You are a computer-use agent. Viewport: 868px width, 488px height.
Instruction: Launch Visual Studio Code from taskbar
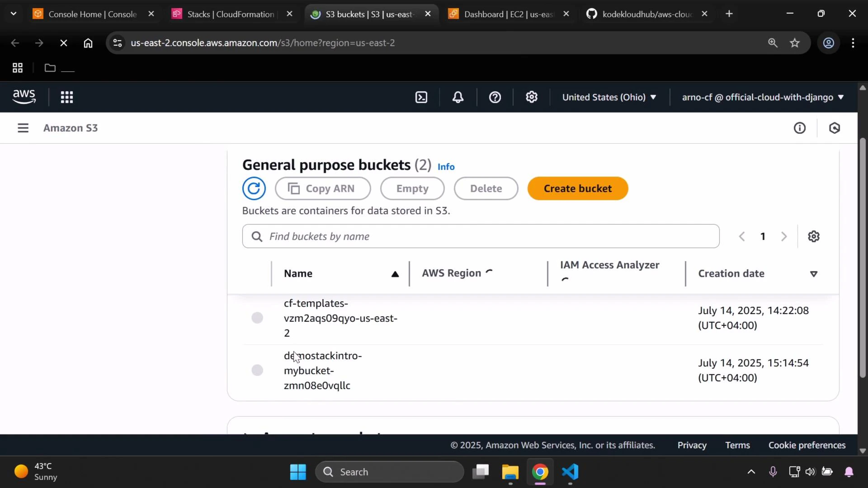(x=570, y=472)
